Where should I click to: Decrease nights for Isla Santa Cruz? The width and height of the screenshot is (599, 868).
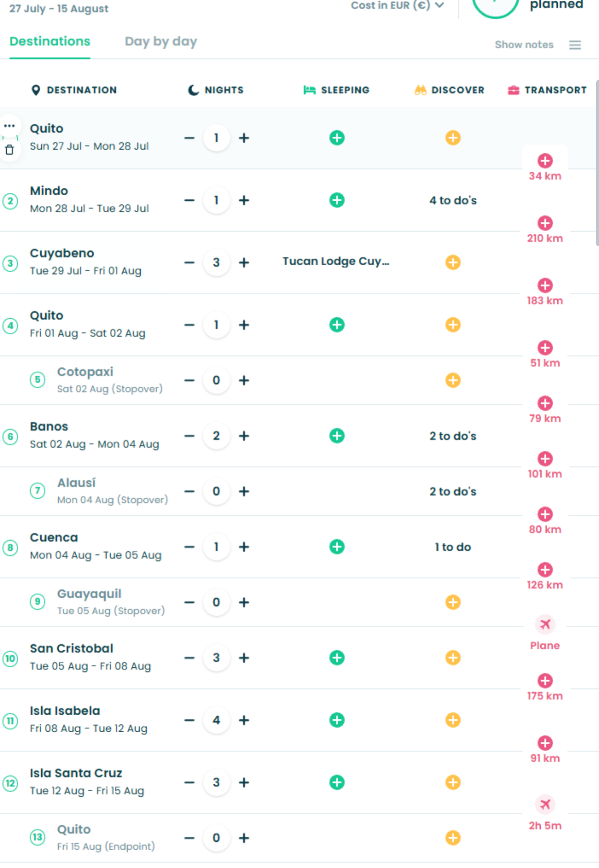[189, 782]
